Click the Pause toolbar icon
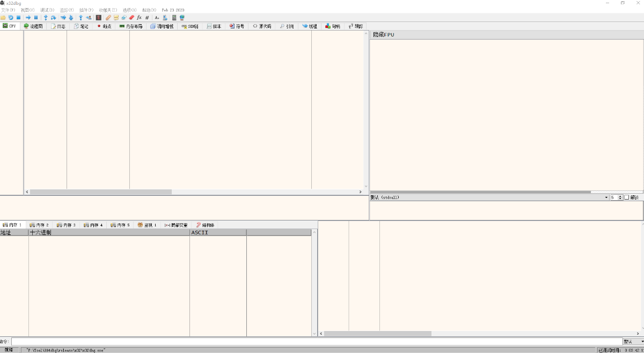The width and height of the screenshot is (644, 353). [36, 18]
